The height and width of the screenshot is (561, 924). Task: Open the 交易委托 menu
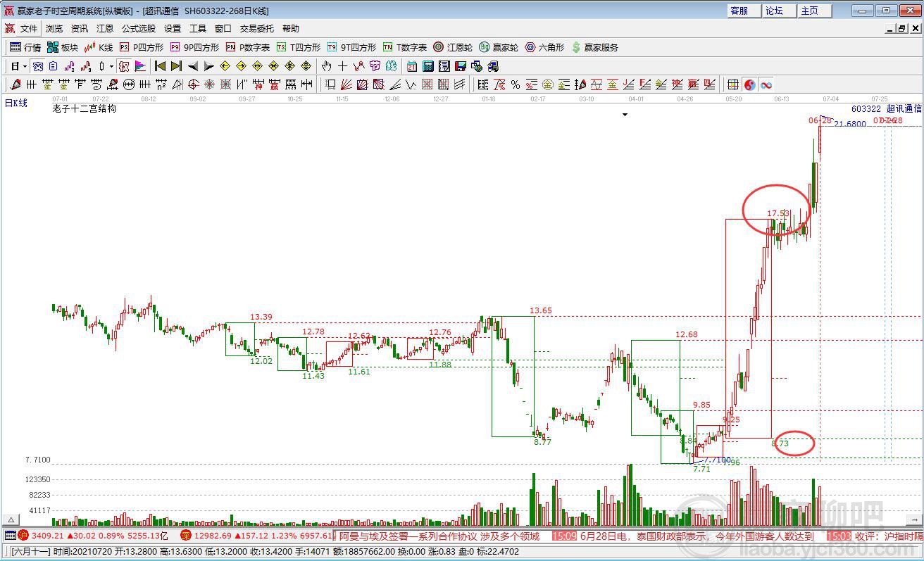pos(257,29)
